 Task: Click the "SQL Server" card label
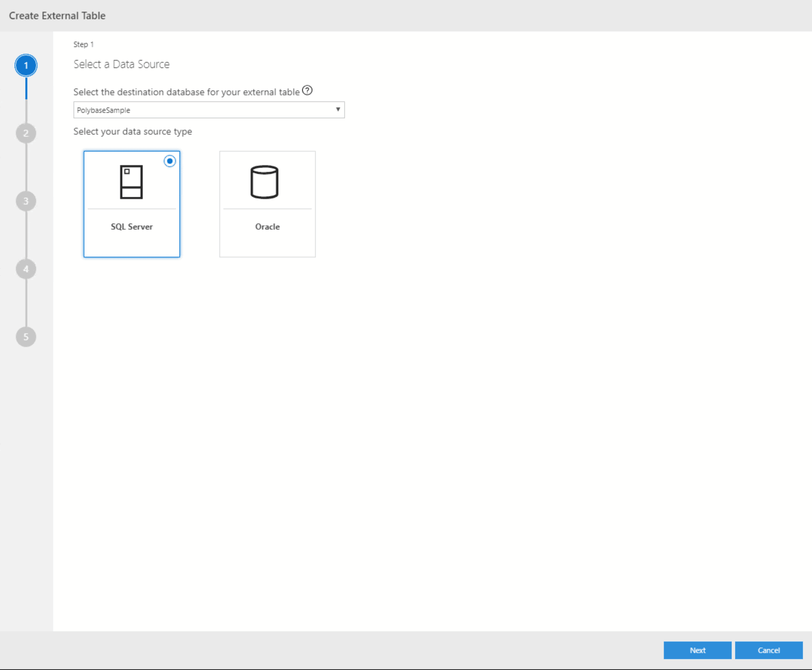click(132, 227)
